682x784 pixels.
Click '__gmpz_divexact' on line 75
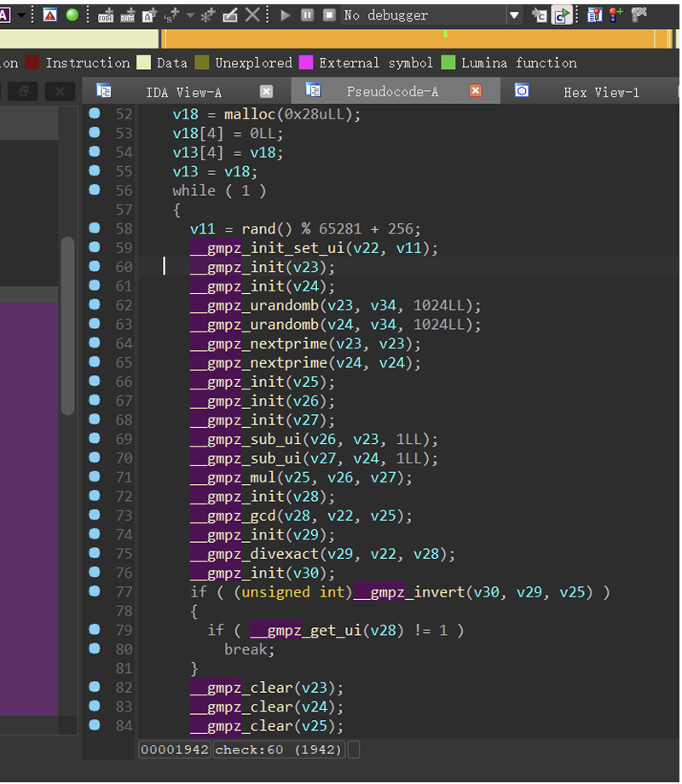tap(254, 554)
